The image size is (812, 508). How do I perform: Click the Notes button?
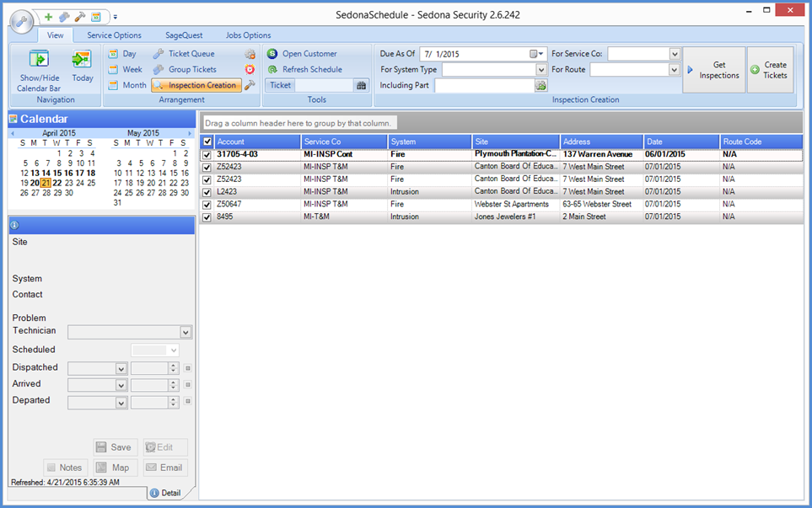tap(65, 468)
